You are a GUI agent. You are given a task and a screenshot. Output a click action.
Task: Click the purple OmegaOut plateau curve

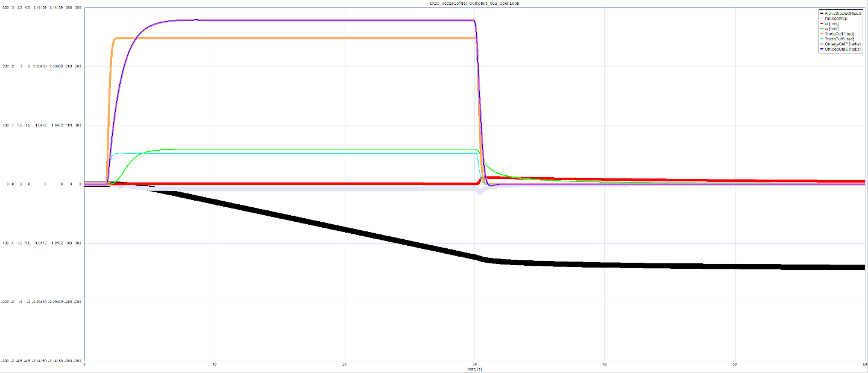click(332, 20)
